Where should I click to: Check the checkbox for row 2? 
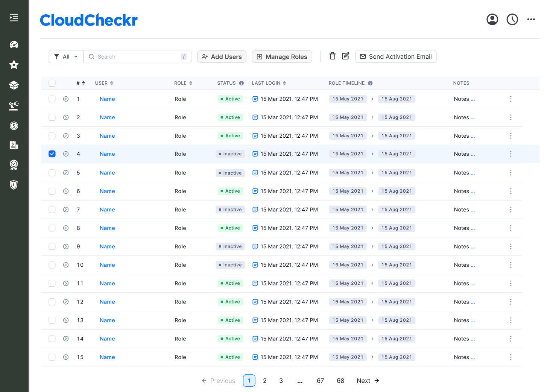[x=52, y=117]
